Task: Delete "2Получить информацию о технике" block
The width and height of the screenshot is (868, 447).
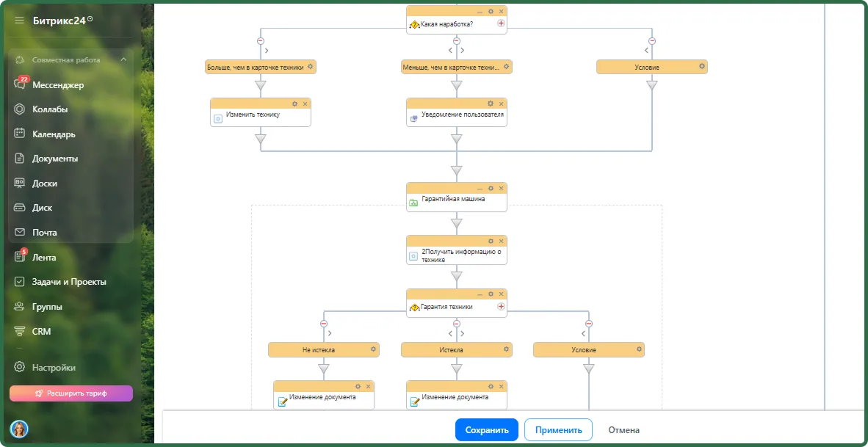Action: coord(501,241)
